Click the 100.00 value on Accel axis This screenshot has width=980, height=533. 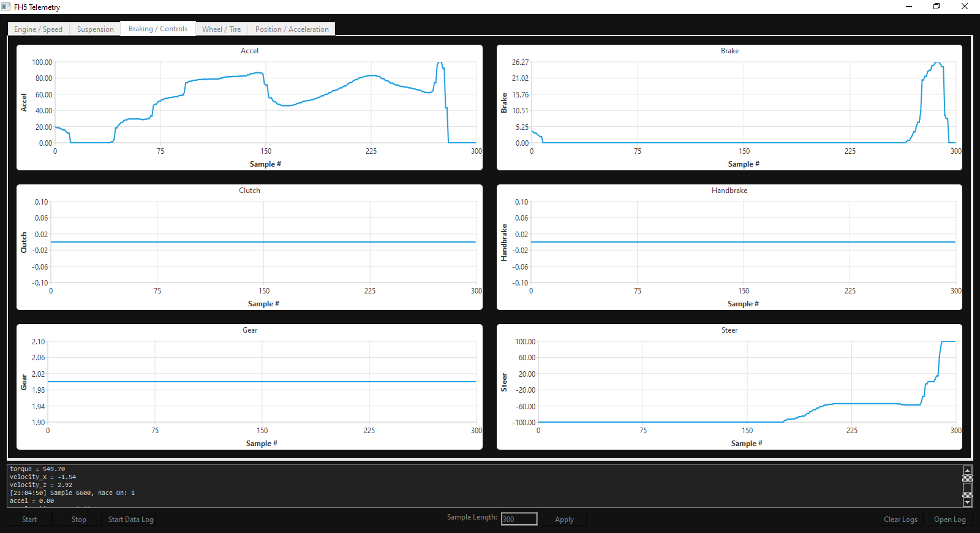click(42, 62)
